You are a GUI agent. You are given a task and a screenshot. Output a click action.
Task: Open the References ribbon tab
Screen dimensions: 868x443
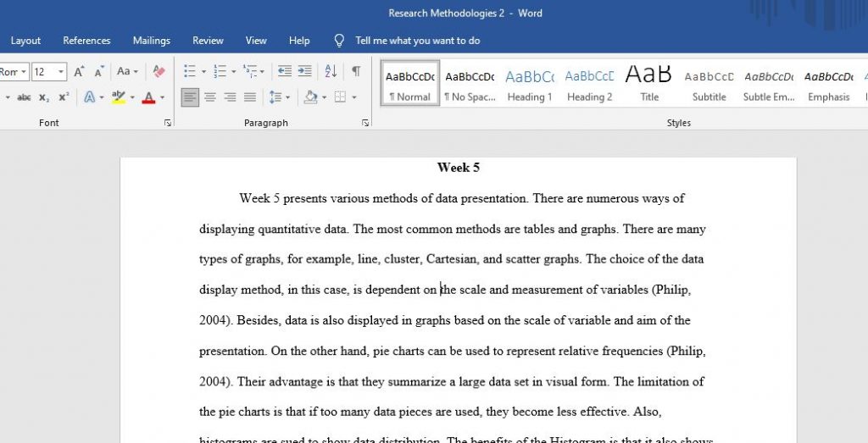[86, 41]
